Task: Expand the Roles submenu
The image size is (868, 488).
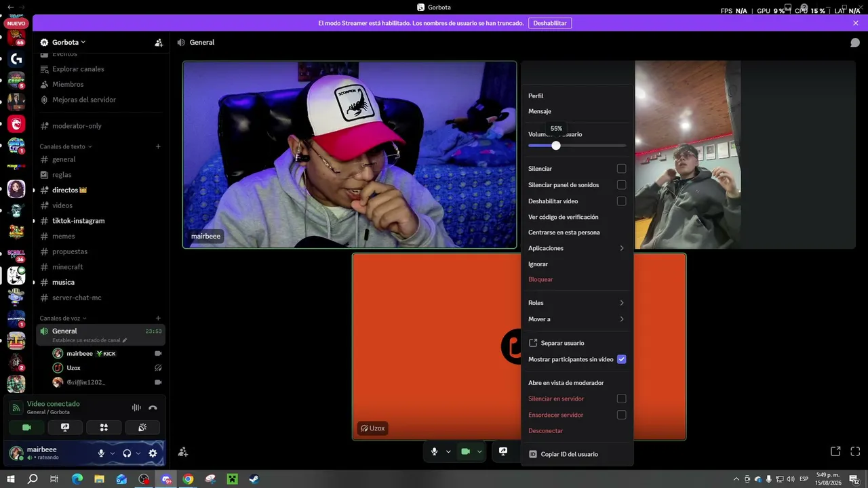Action: click(x=576, y=303)
